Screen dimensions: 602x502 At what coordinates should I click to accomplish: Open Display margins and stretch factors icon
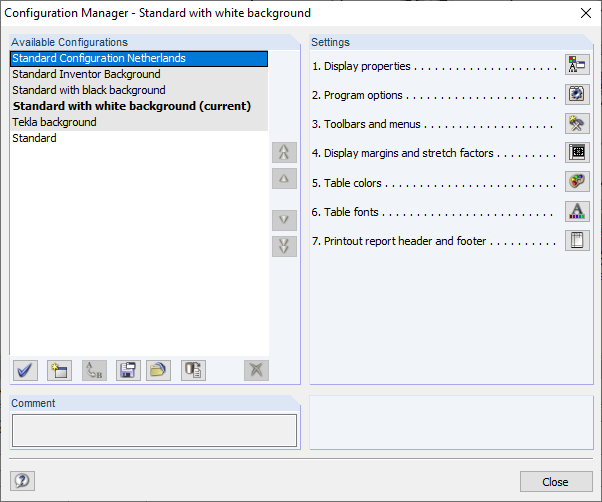tap(577, 152)
